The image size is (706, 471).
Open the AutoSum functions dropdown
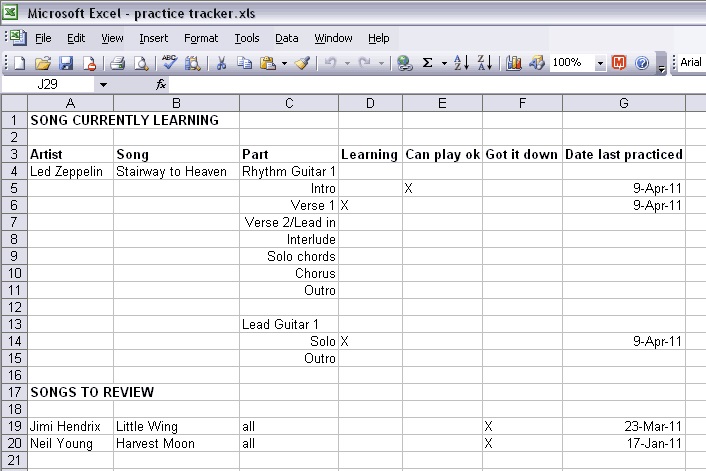point(444,63)
